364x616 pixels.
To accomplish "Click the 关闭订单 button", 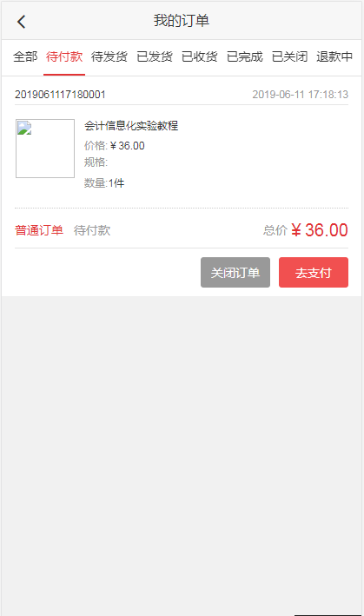I will pyautogui.click(x=235, y=272).
